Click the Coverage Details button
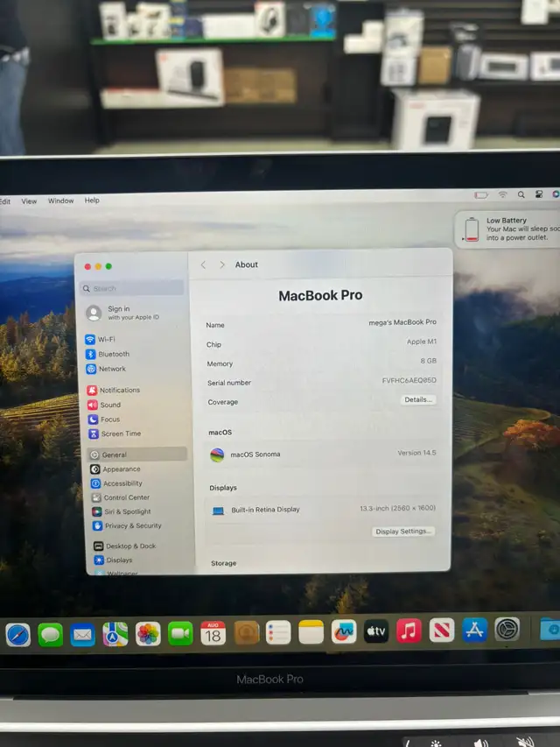Image resolution: width=560 pixels, height=747 pixels. coord(418,399)
